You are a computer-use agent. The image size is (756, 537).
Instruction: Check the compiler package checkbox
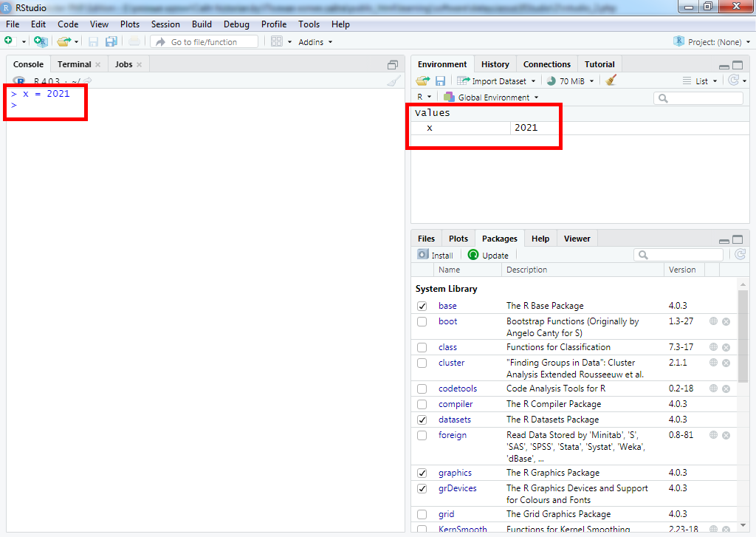pyautogui.click(x=422, y=404)
